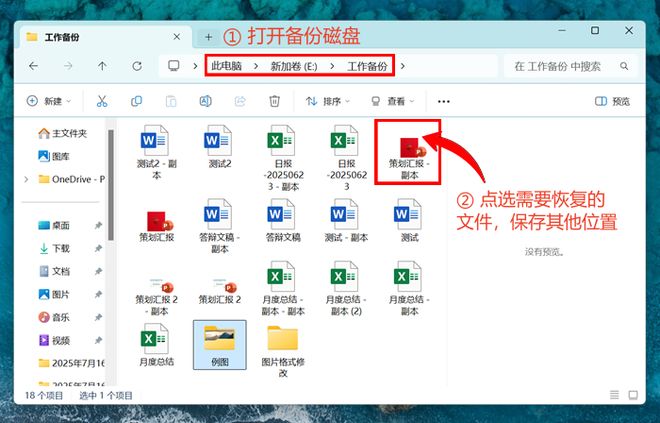Select the 测试 Word document
The image size is (660, 423).
pyautogui.click(x=409, y=221)
